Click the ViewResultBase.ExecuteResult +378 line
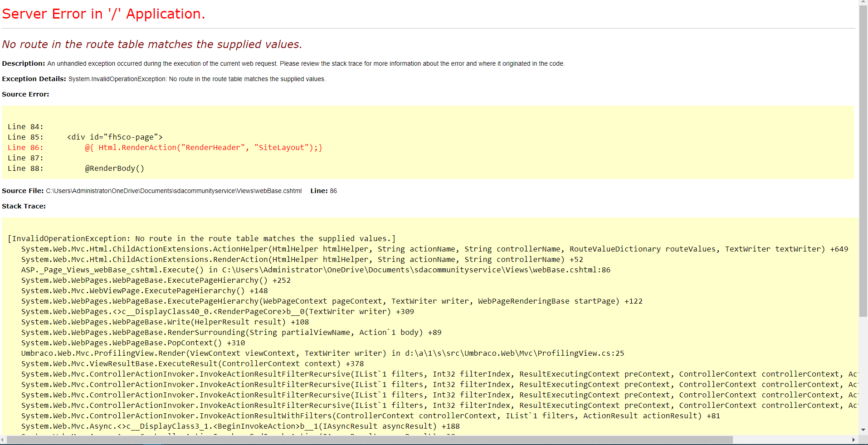This screenshot has height=445, width=868. tap(193, 364)
